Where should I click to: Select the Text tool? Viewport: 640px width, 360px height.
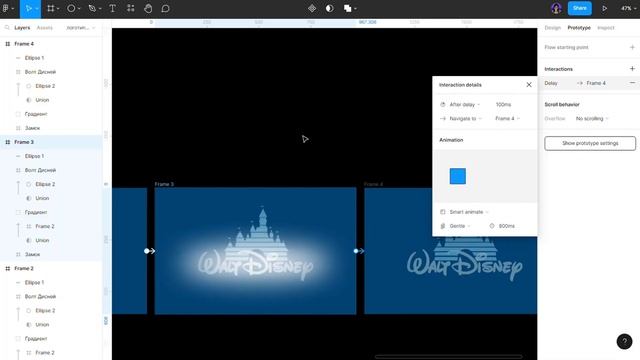(113, 9)
